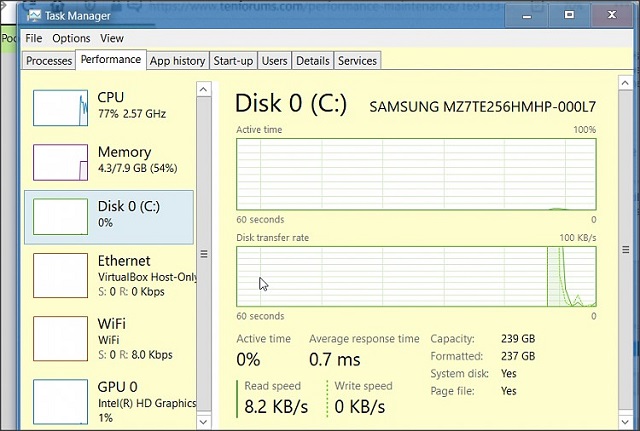This screenshot has height=431, width=640.
Task: Click the Disk 0 (C:) 0% sidebar label
Action: [x=129, y=213]
